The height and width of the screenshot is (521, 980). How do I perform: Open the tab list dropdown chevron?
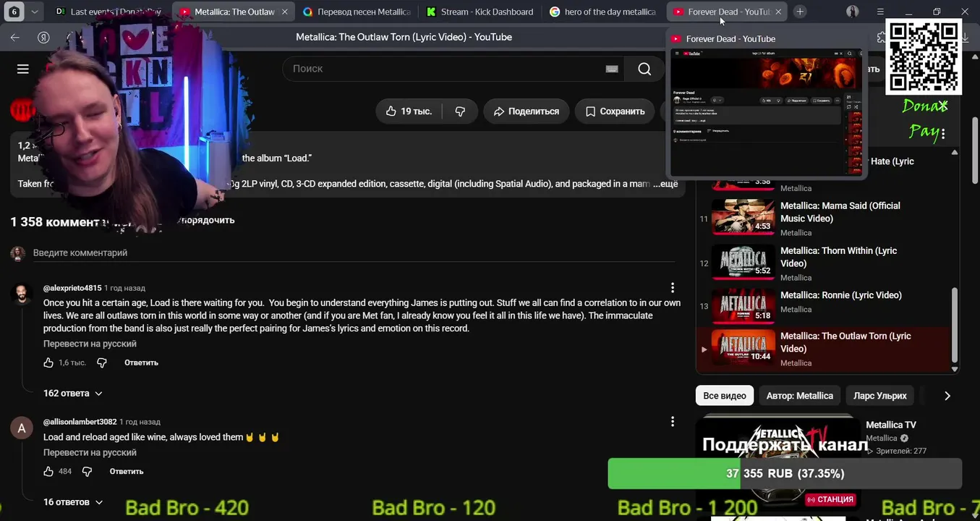[35, 12]
